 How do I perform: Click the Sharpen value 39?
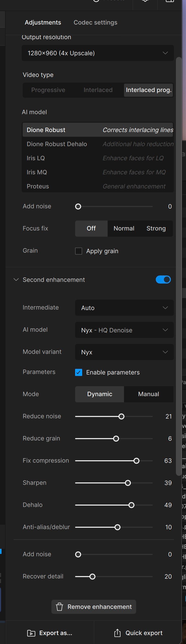pyautogui.click(x=168, y=483)
